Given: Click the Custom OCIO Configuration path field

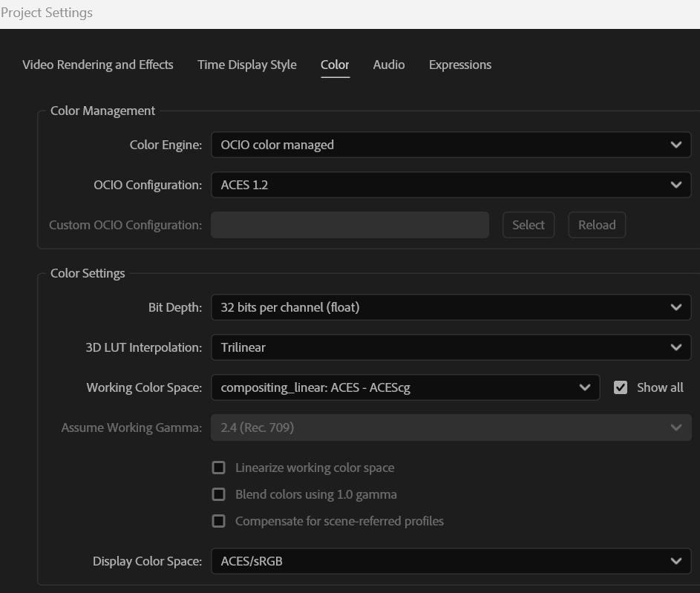Looking at the screenshot, I should (x=350, y=225).
